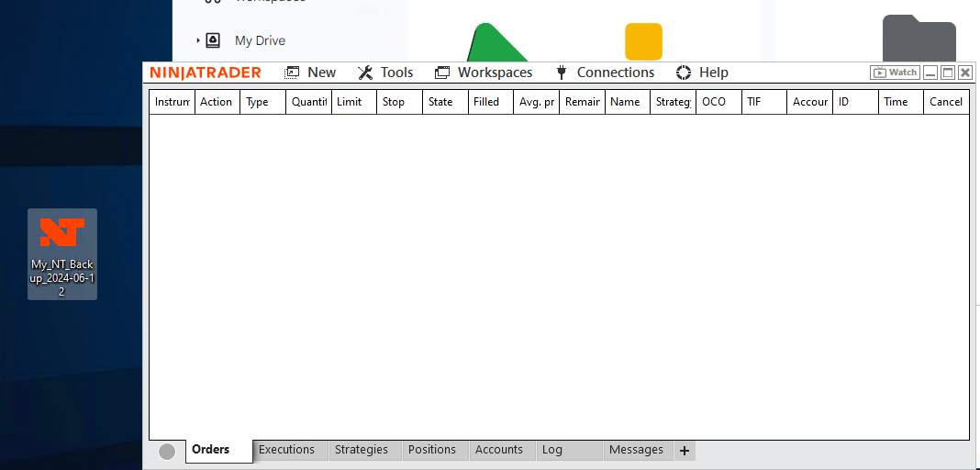Click the Watch video button

click(x=895, y=73)
